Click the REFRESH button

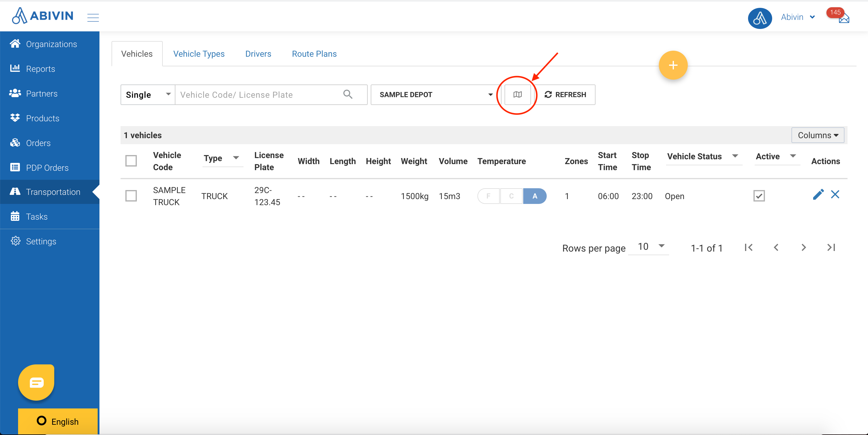click(x=565, y=95)
